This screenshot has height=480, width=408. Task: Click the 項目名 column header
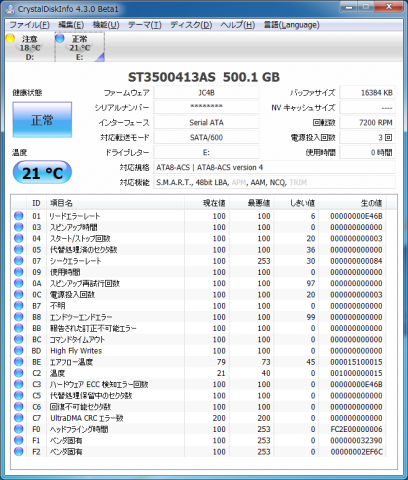[x=115, y=203]
